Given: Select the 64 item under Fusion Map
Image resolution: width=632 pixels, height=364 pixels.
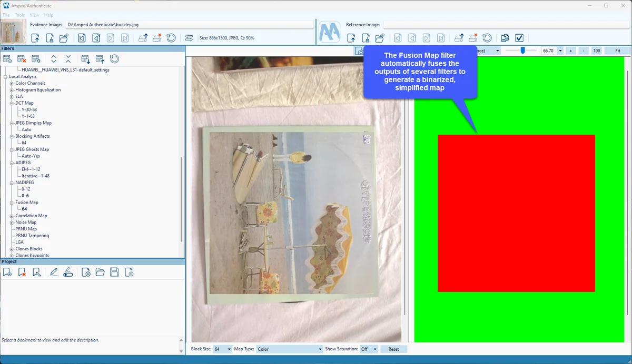Looking at the screenshot, I should click(24, 209).
